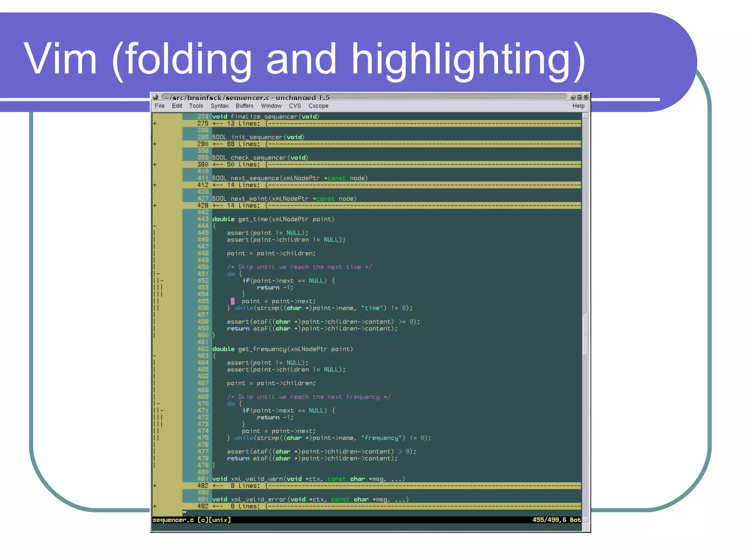The width and height of the screenshot is (747, 560).
Task: Click the scrollbar up arrow
Action: click(585, 116)
